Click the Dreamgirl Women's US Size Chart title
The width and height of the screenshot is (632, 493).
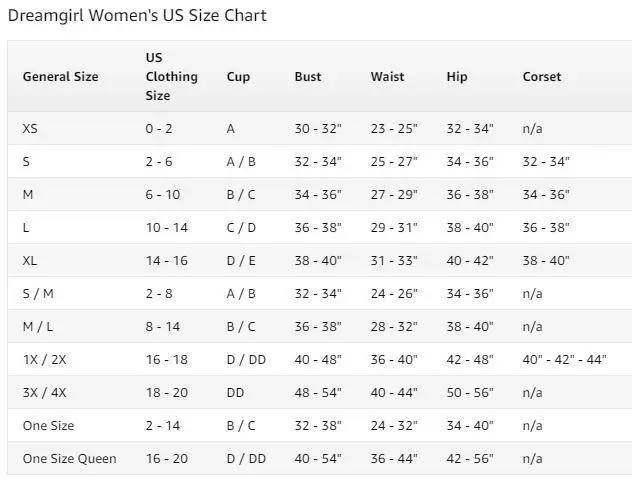pyautogui.click(x=138, y=16)
